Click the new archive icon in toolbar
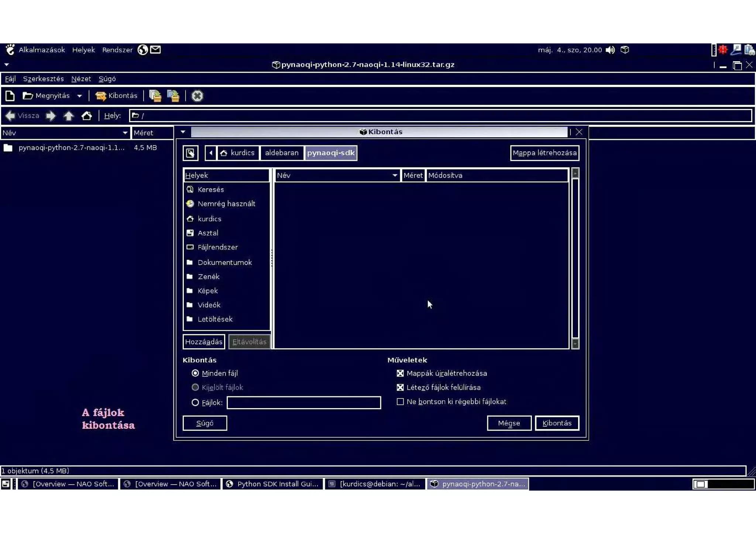The width and height of the screenshot is (756, 534). pyautogui.click(x=10, y=96)
